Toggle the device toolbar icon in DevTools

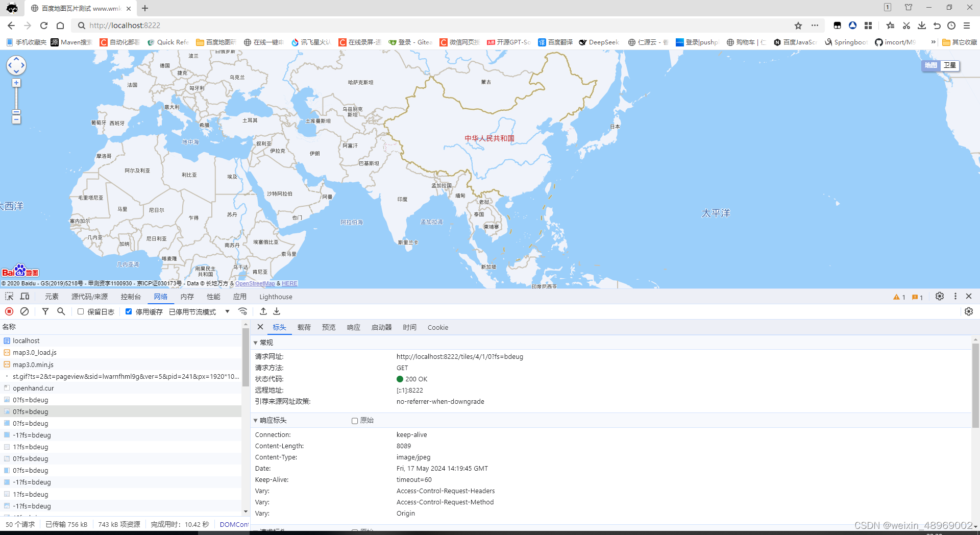pos(24,297)
